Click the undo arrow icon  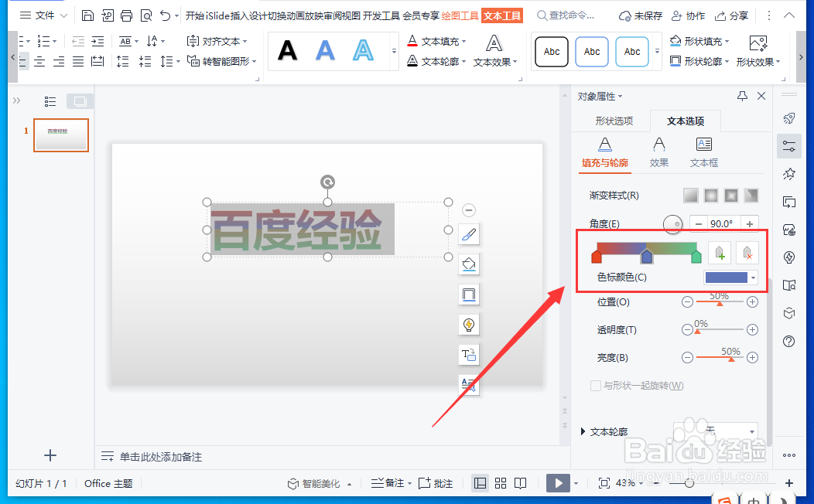pos(165,15)
